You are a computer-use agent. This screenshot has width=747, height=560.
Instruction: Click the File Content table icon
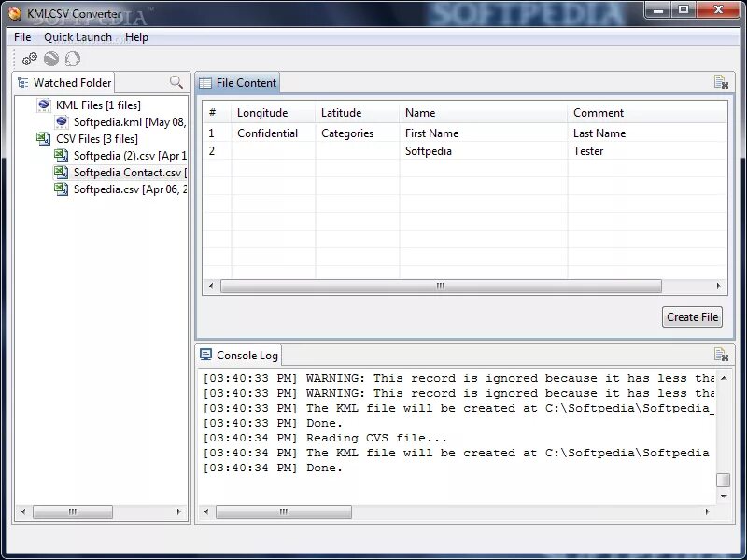[205, 83]
